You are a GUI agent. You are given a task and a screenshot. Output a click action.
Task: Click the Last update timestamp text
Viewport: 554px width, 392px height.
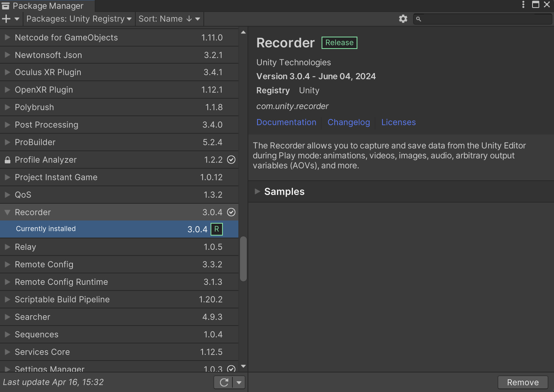click(53, 382)
